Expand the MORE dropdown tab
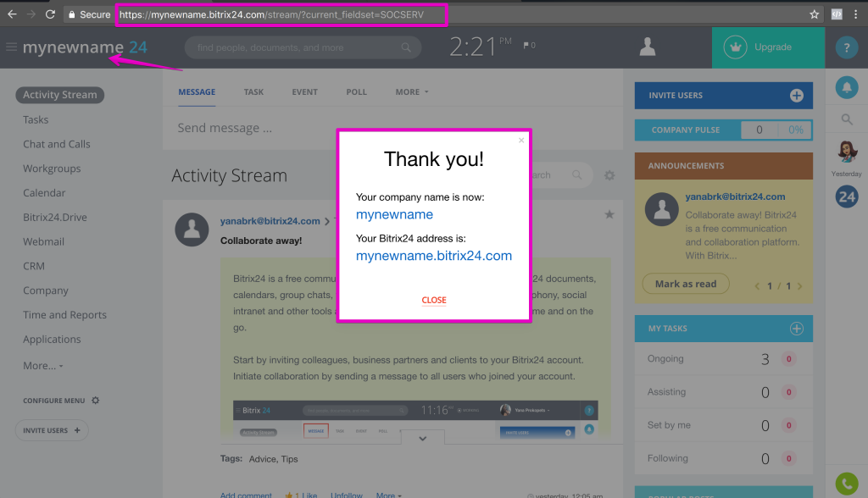868x498 pixels. point(412,91)
